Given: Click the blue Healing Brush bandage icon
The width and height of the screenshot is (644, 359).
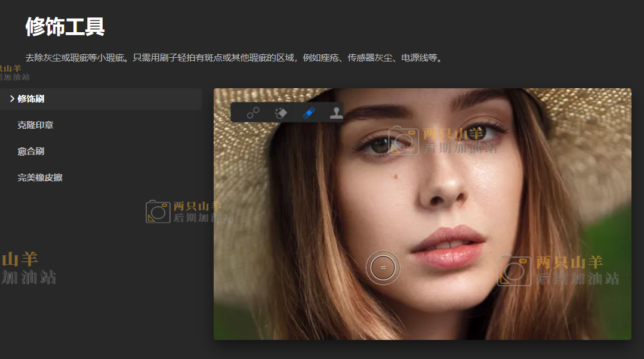Looking at the screenshot, I should tap(309, 113).
